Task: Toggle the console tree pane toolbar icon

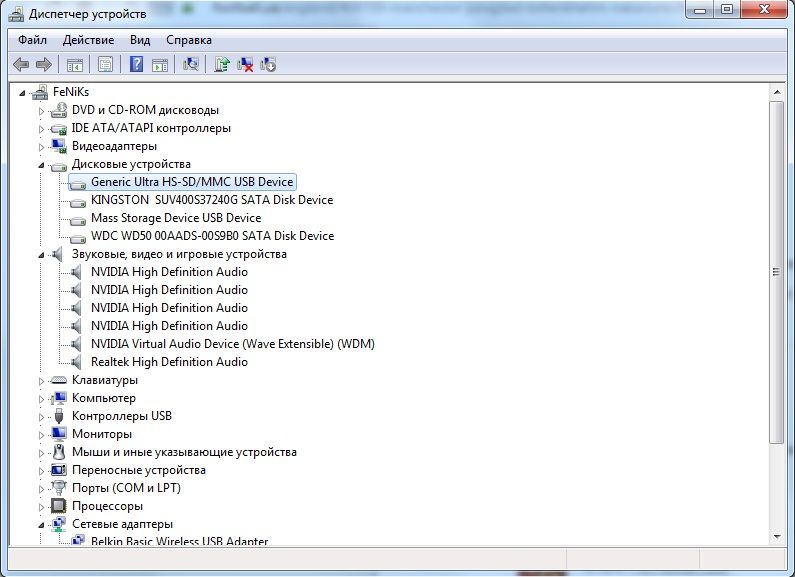Action: 75,64
